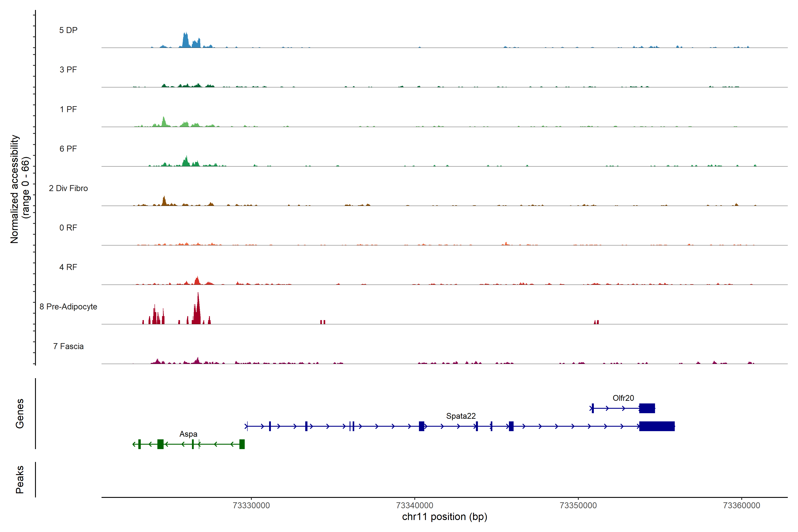
Task: Click the 73330000 axis tick label
Action: pyautogui.click(x=251, y=506)
